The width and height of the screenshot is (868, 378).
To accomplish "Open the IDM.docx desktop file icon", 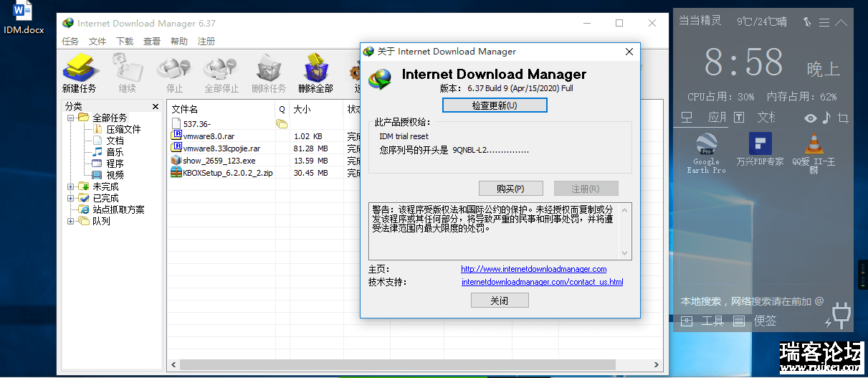I will pyautogui.click(x=23, y=18).
